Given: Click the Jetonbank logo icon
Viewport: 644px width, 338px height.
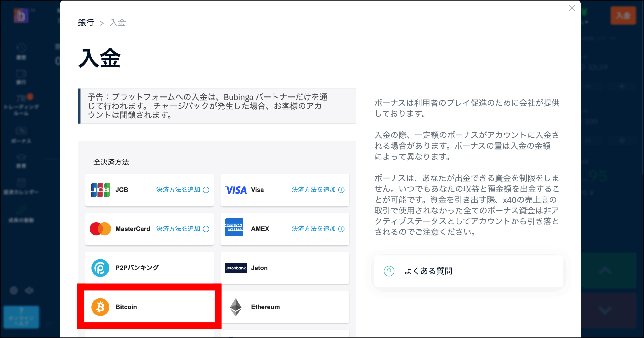Looking at the screenshot, I should [x=236, y=268].
